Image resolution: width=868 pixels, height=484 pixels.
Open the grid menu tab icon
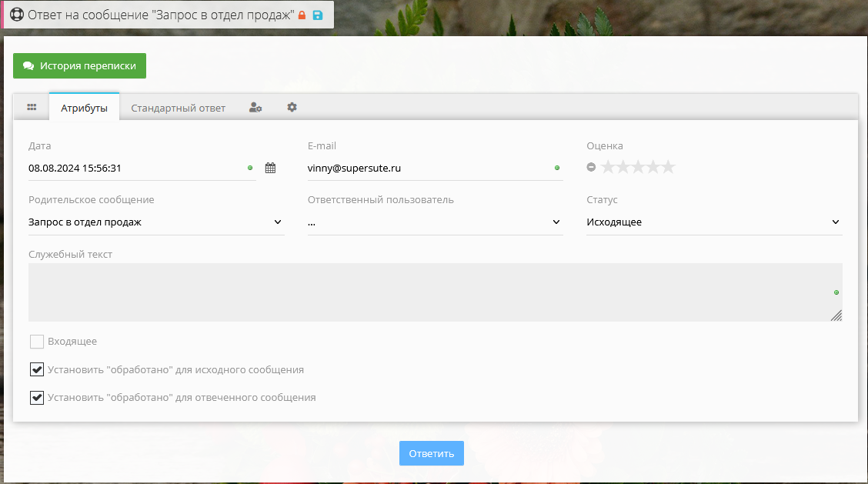32,108
